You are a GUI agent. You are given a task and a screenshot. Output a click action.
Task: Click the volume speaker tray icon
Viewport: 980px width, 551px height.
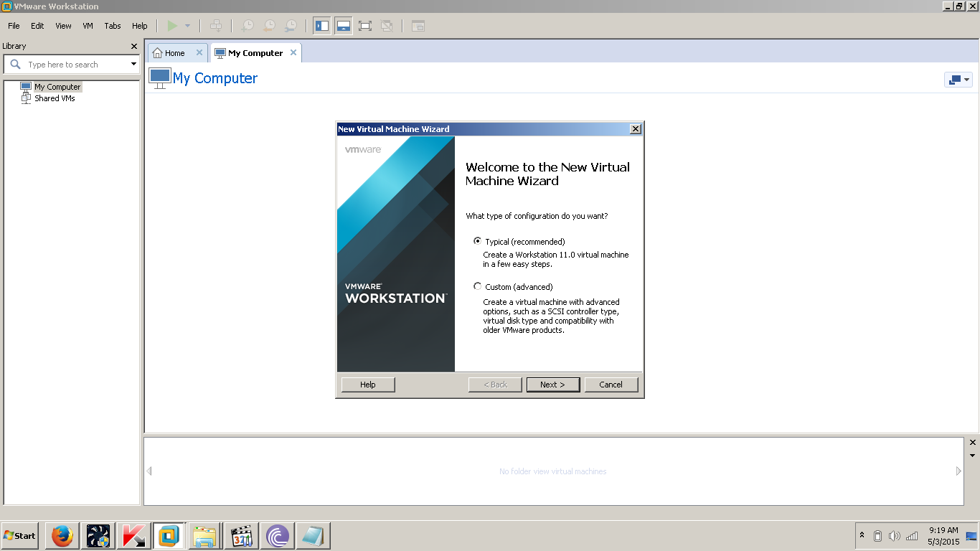point(895,536)
